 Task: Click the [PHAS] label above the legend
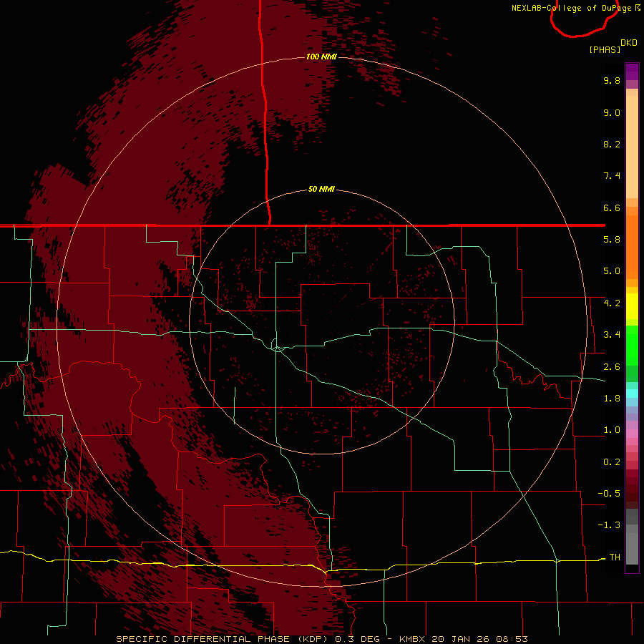pos(605,50)
